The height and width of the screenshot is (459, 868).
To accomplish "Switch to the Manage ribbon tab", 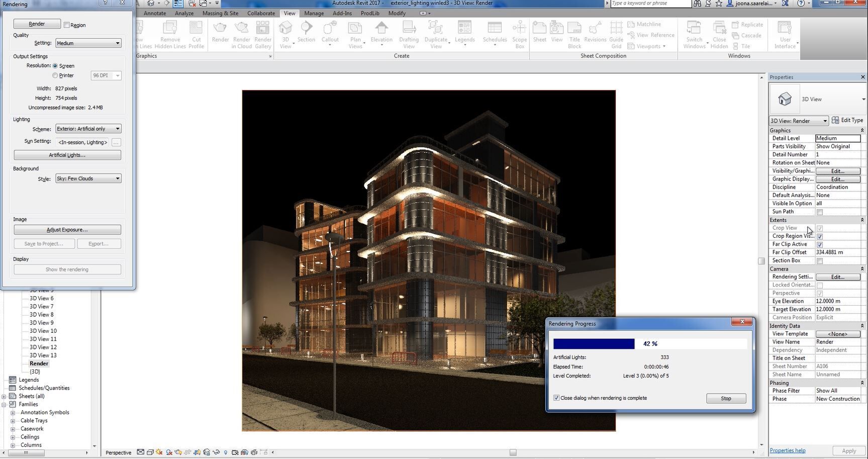I will [314, 13].
